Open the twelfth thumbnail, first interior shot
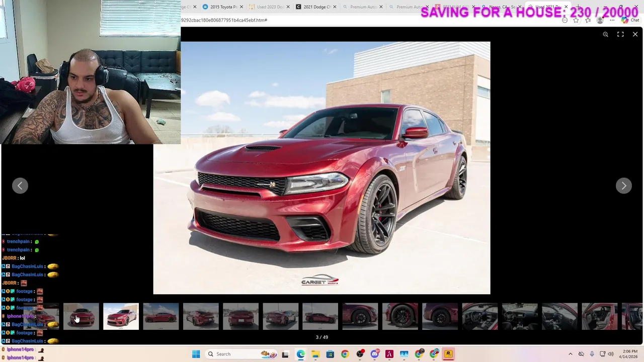Image resolution: width=644 pixels, height=362 pixels. 480,317
